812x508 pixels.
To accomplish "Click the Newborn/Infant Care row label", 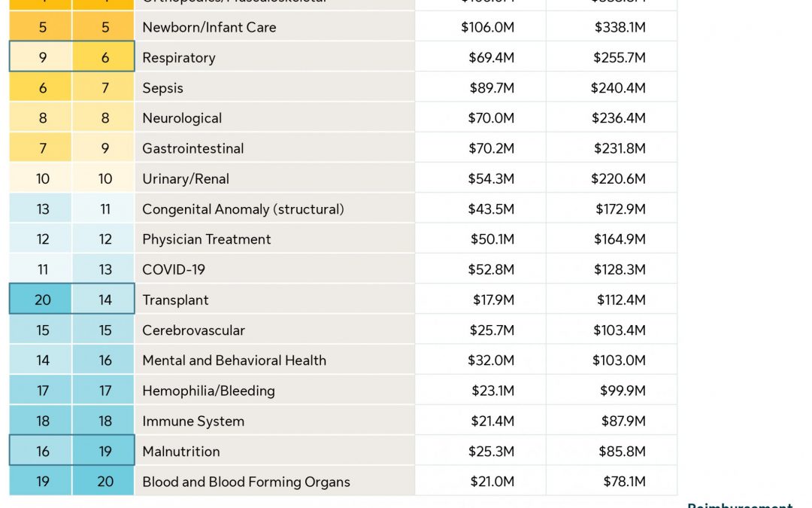I will pyautogui.click(x=209, y=27).
